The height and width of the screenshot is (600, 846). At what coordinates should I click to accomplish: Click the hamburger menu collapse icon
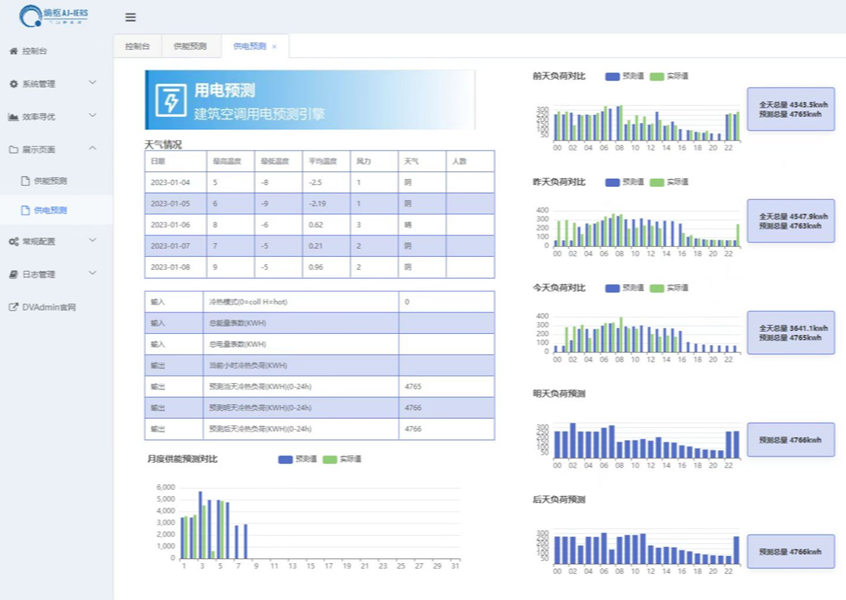[x=130, y=17]
